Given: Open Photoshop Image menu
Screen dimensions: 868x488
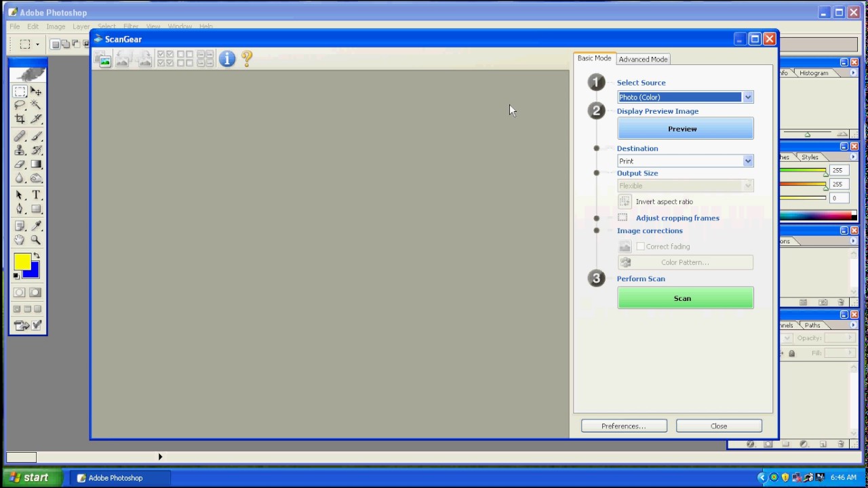Looking at the screenshot, I should point(56,26).
